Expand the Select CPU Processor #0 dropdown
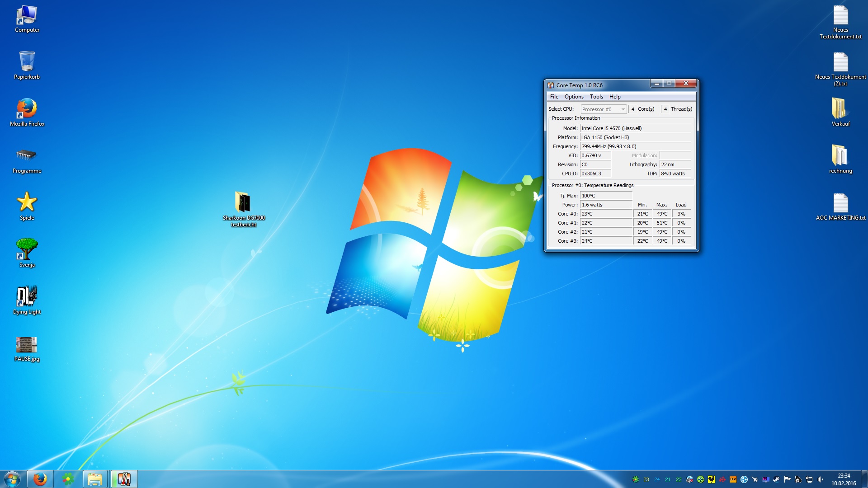 604,109
